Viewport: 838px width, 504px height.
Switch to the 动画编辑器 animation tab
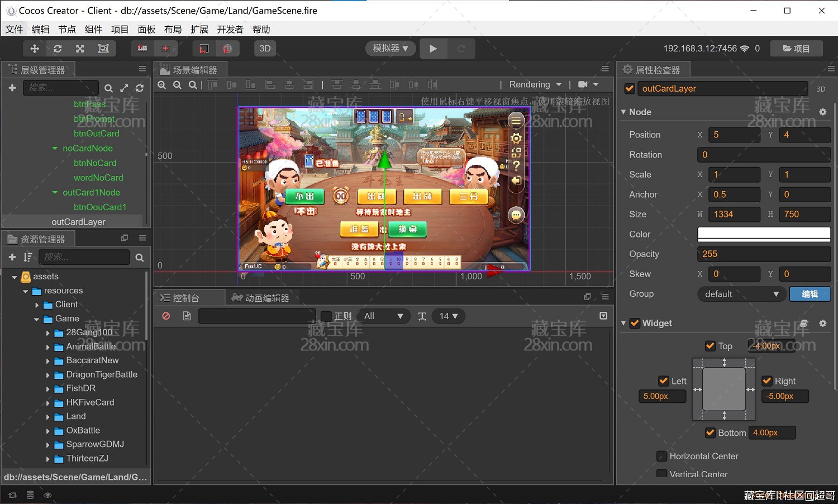click(x=261, y=298)
